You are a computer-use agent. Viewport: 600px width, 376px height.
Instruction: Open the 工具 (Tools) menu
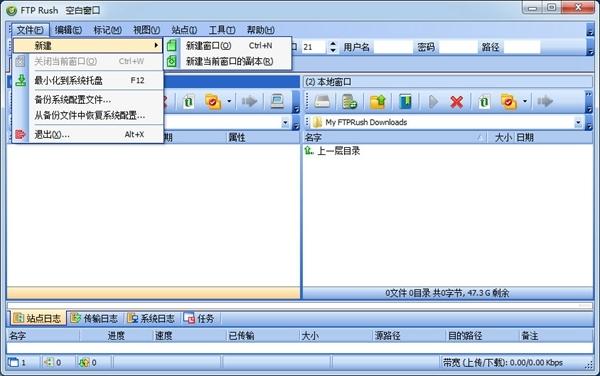click(222, 30)
